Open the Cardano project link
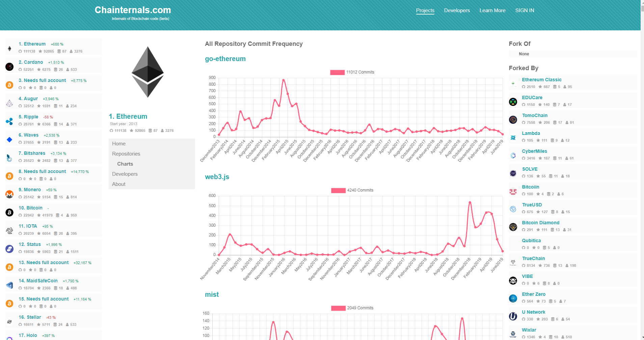644x340 pixels. pyautogui.click(x=31, y=62)
